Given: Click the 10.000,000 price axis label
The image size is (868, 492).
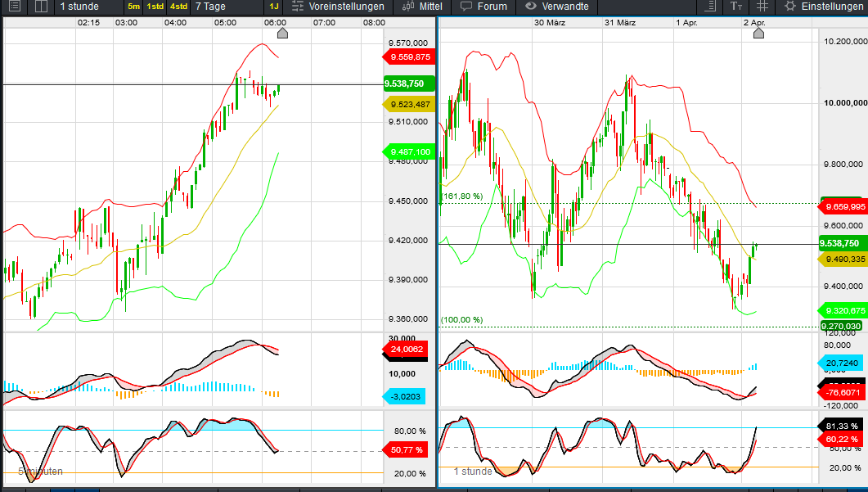Looking at the screenshot, I should point(845,102).
